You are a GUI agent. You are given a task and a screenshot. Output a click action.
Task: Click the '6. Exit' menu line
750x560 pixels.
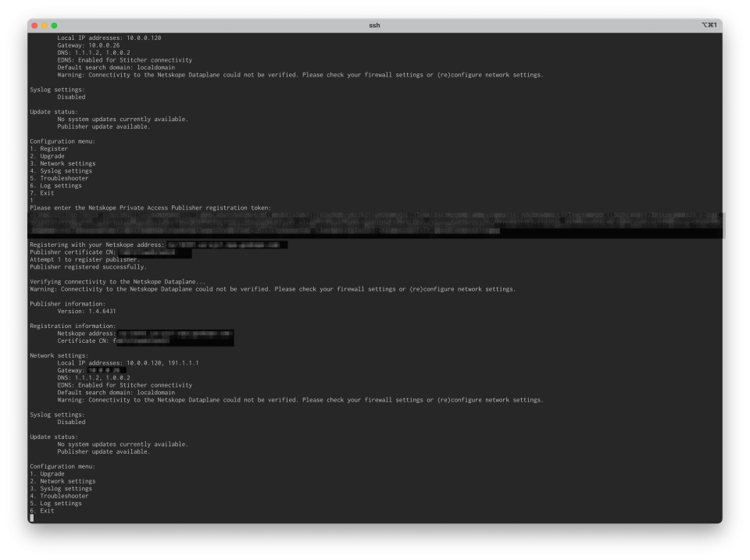point(42,511)
